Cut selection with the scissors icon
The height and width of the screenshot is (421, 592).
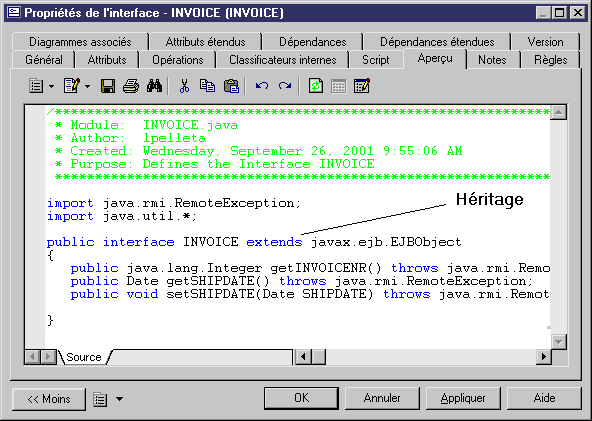point(184,86)
